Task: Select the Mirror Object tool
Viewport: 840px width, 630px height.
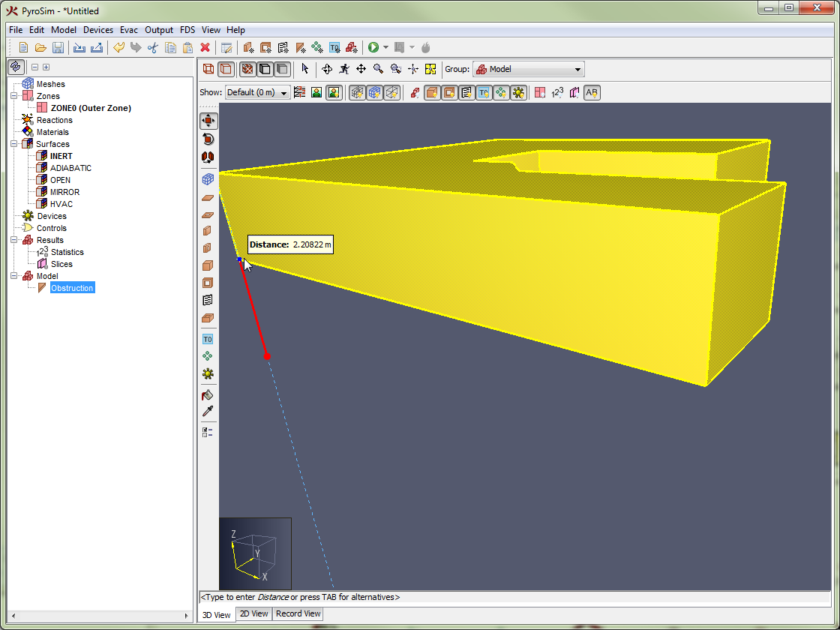Action: coord(208,157)
